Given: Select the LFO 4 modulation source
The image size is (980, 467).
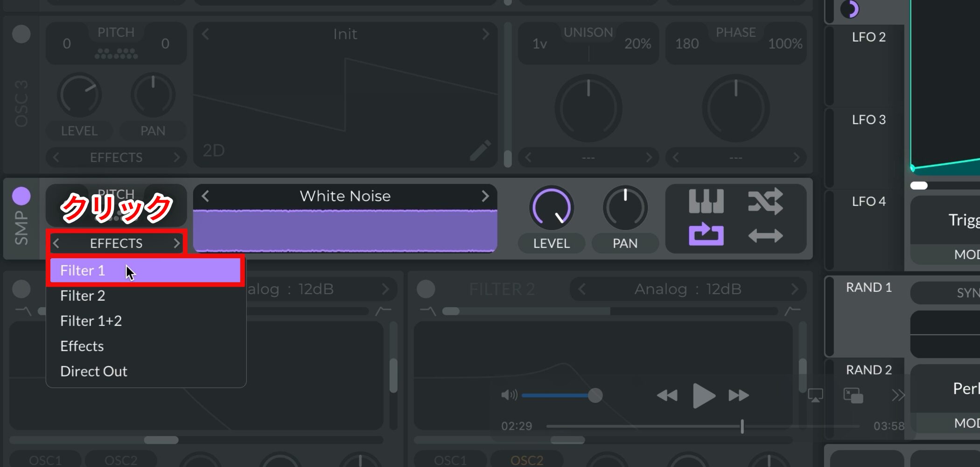Looking at the screenshot, I should click(x=868, y=201).
